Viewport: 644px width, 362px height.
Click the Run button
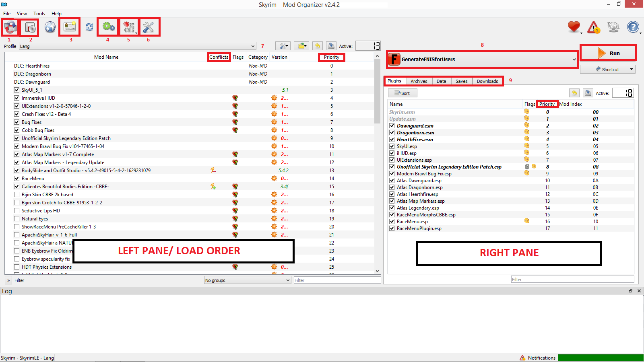[608, 53]
